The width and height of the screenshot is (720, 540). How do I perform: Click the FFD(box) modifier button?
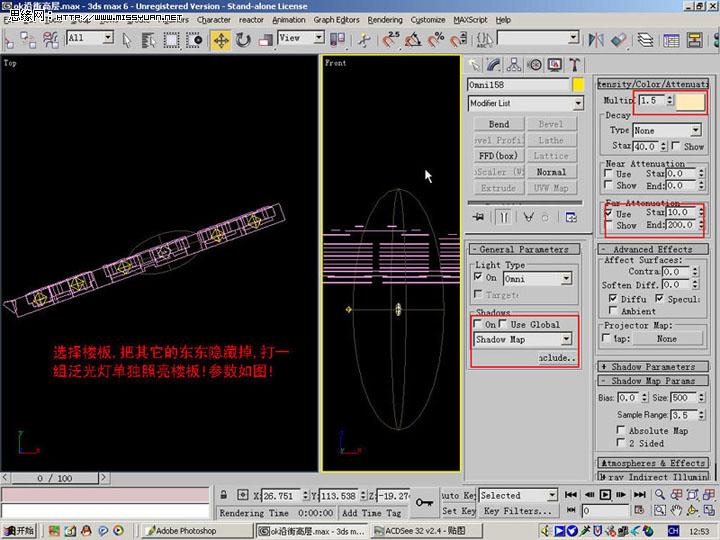pyautogui.click(x=499, y=156)
